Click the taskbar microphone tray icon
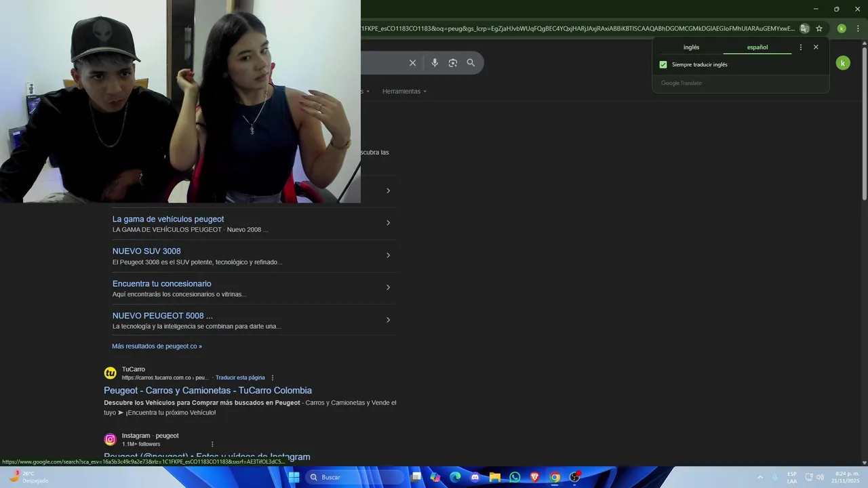The height and width of the screenshot is (488, 868). 774,477
